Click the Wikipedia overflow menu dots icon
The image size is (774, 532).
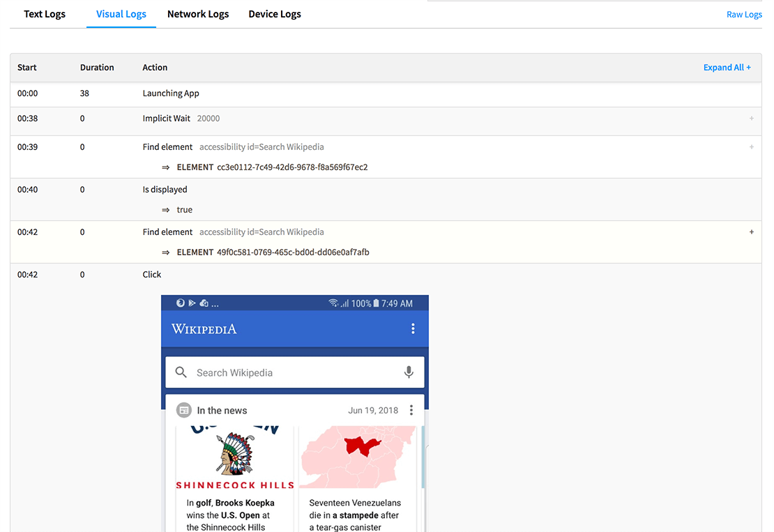tap(413, 328)
